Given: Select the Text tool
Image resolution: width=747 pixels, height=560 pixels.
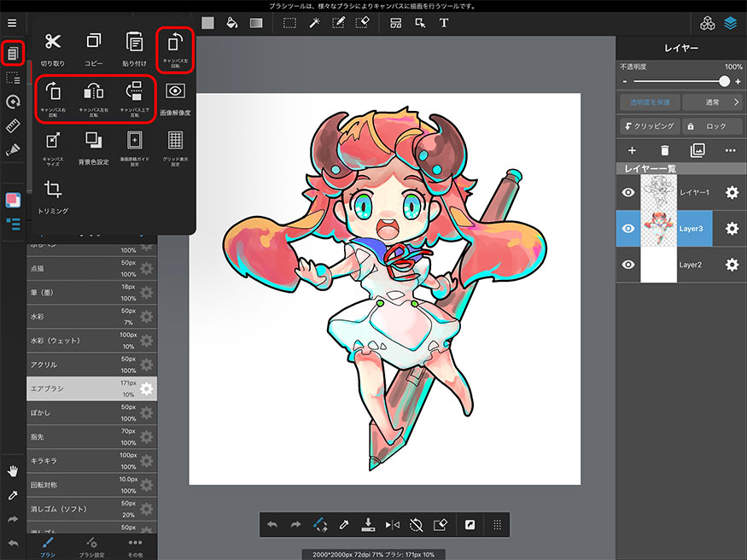Looking at the screenshot, I should point(444,23).
